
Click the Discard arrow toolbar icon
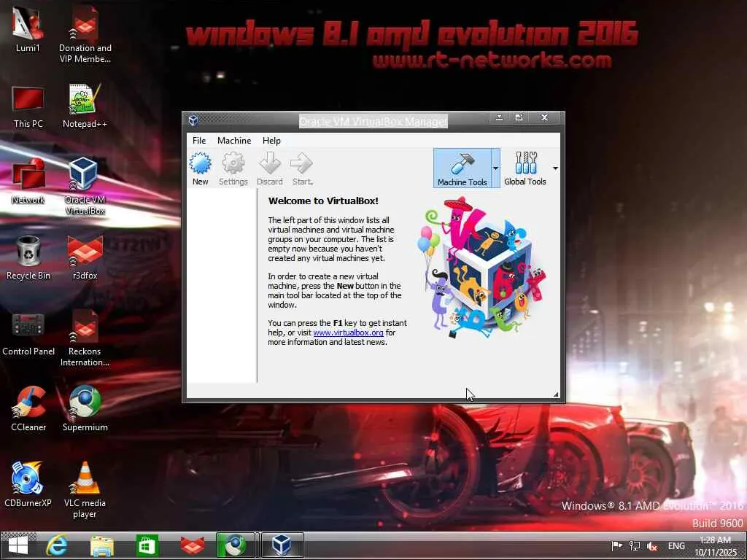click(x=270, y=168)
